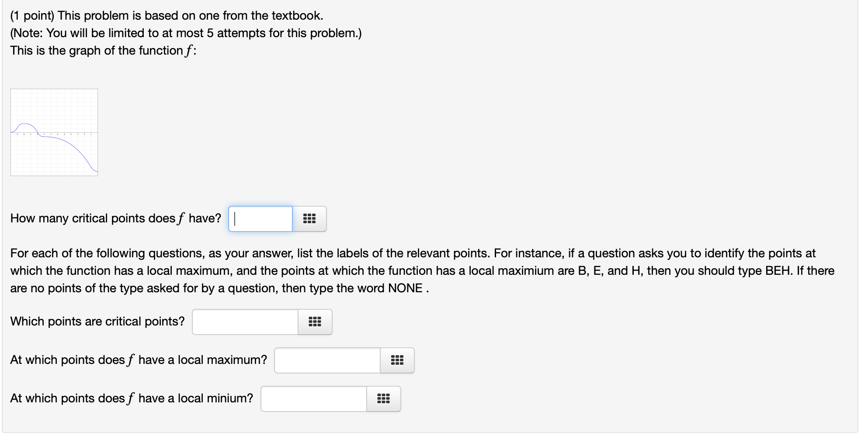Click inside the 'How many critical points' answer box
868x436 pixels.
[x=260, y=219]
